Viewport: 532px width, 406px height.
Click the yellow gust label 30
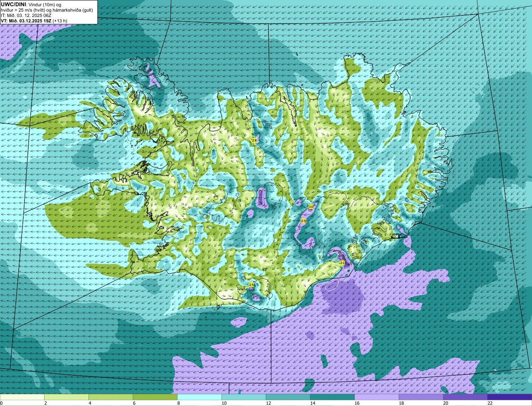(x=310, y=206)
